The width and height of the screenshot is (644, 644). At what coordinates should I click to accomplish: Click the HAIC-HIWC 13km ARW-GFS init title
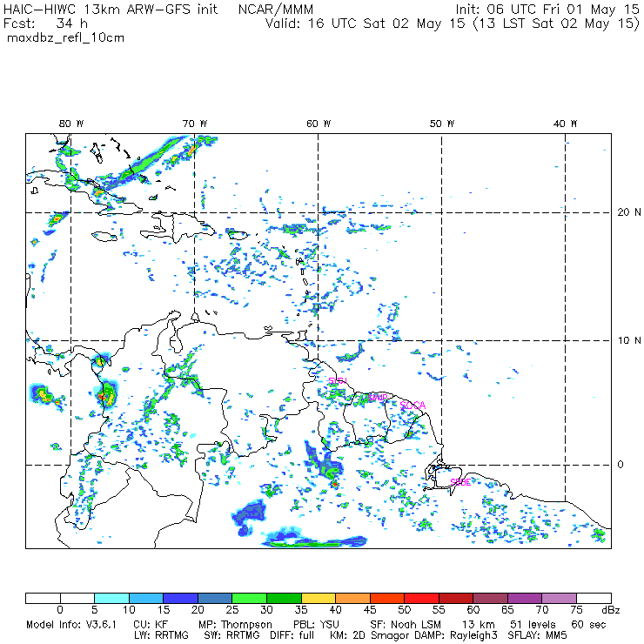point(110,10)
